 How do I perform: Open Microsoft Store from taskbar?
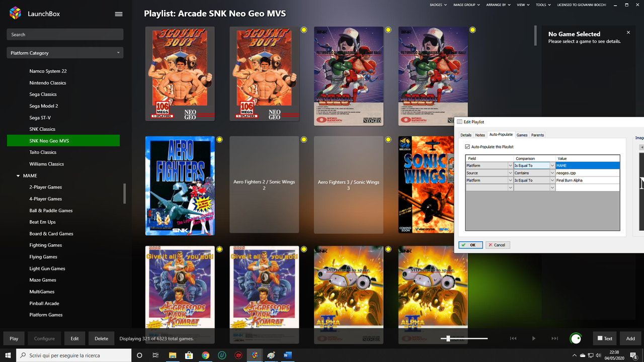(x=189, y=355)
